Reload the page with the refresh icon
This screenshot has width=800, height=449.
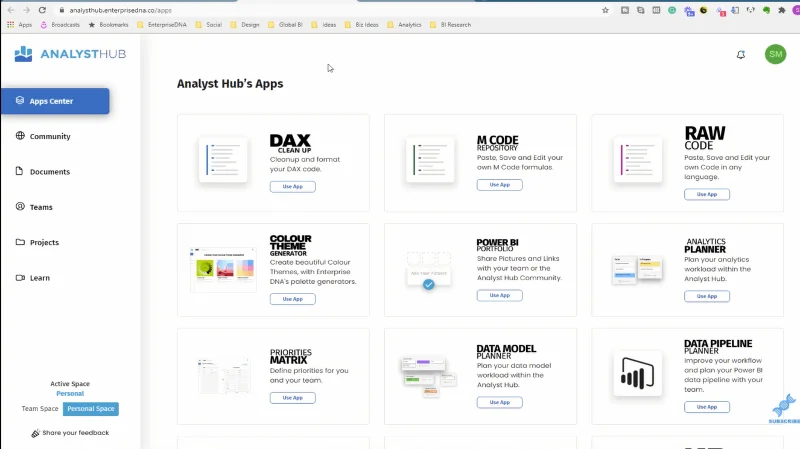[42, 10]
